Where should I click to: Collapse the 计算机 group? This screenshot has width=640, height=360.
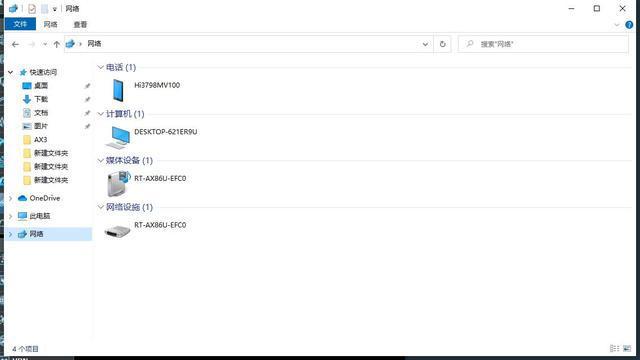coord(100,114)
